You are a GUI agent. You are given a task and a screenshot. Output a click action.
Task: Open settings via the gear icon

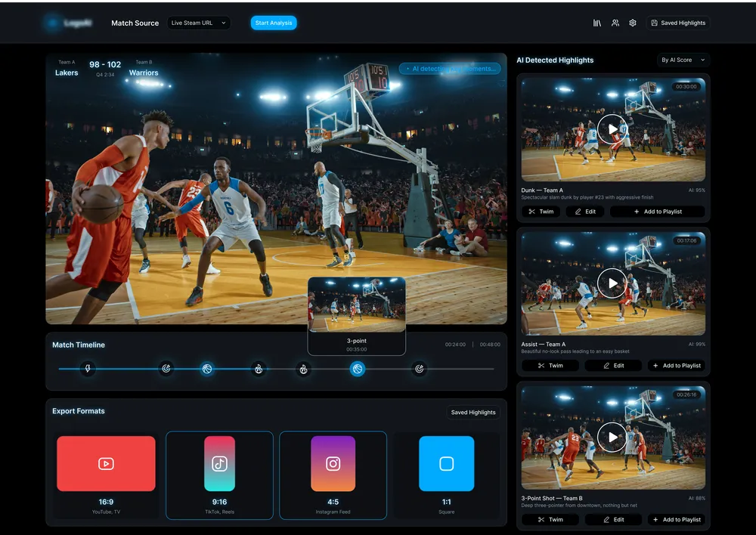633,23
